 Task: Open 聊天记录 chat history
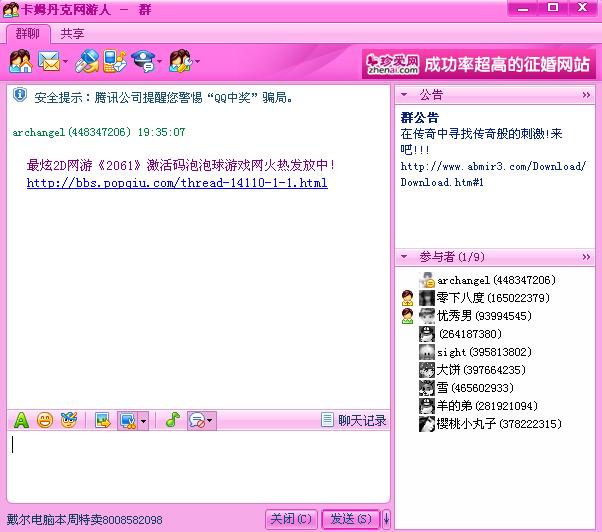(x=354, y=421)
